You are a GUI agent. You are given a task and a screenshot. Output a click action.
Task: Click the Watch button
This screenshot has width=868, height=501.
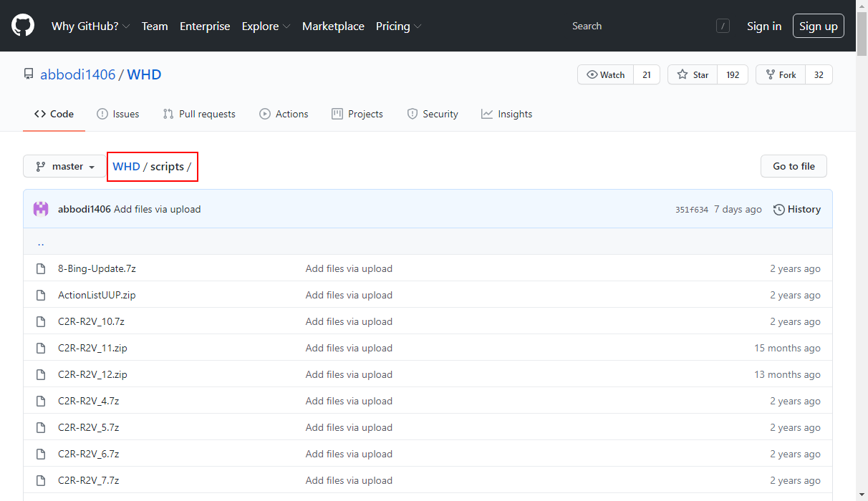pos(606,74)
